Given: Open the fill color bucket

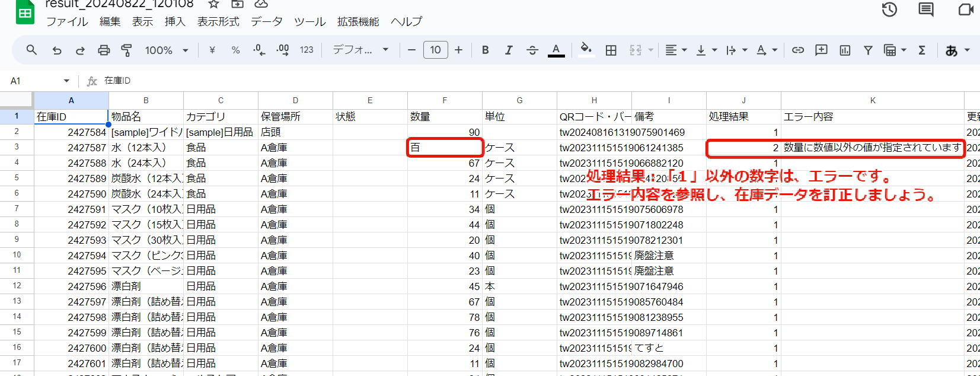Looking at the screenshot, I should (586, 49).
